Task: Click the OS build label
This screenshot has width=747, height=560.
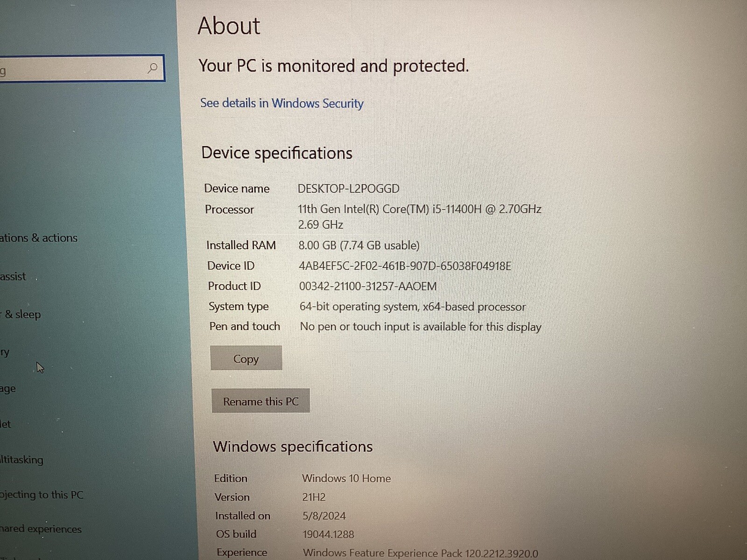Action: point(236,534)
